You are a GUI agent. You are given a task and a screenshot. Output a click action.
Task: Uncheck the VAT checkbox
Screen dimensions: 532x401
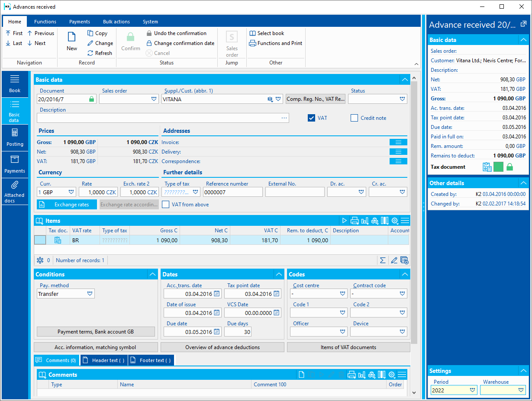click(311, 118)
